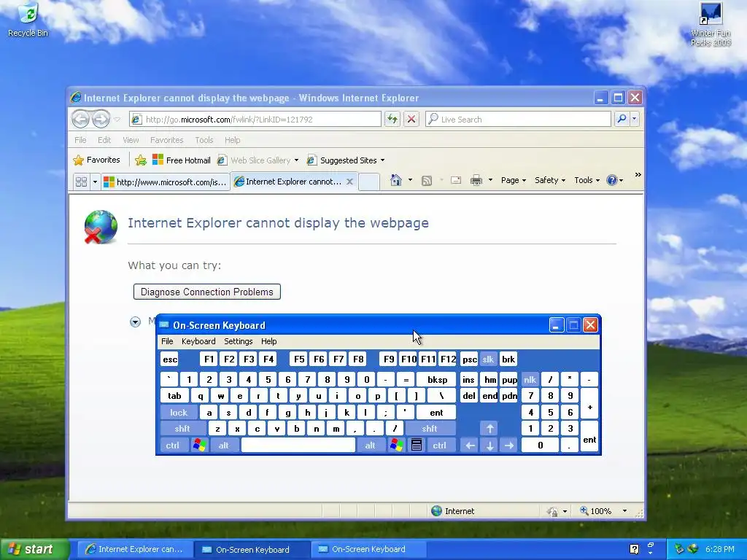Open the recent pages dropdown arrow

tap(117, 119)
